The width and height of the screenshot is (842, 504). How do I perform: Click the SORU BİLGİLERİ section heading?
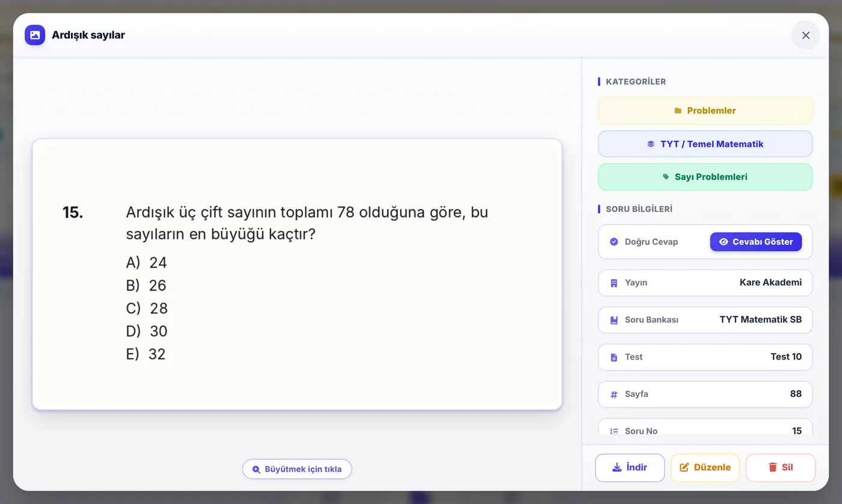coord(639,209)
